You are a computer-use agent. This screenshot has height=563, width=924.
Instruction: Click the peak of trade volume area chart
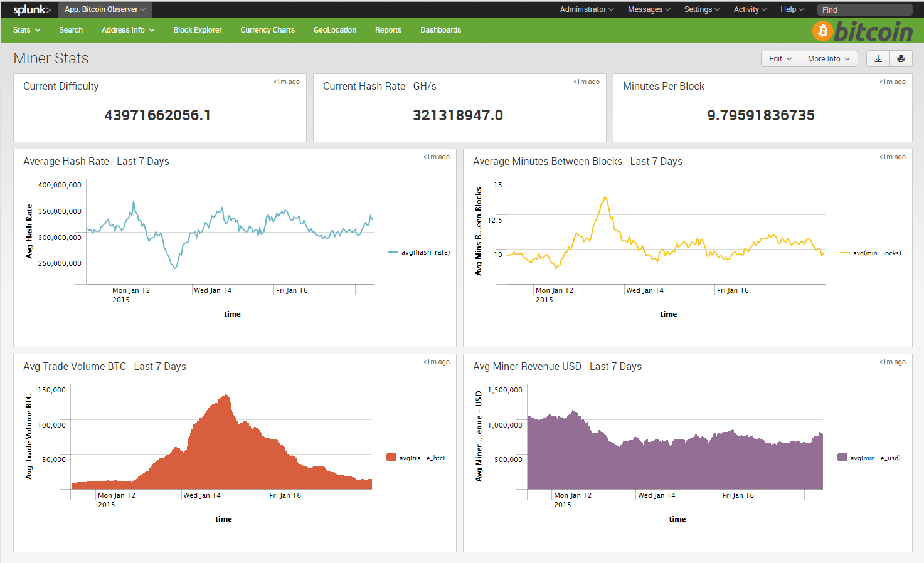pos(226,396)
